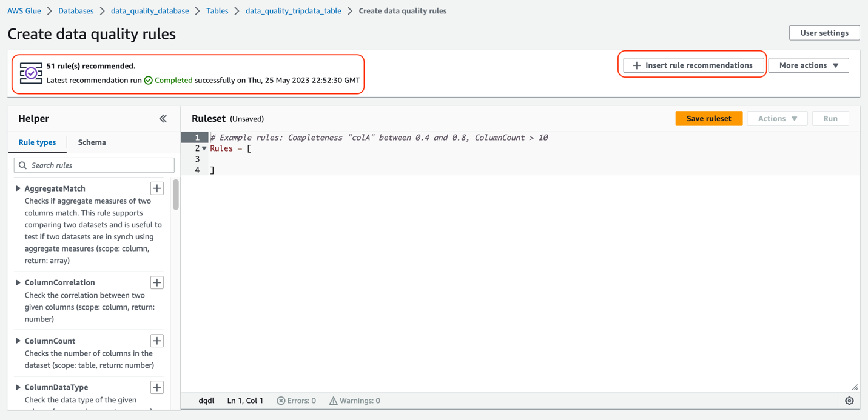Click the (Unsaved) ruleset label
Viewport: 868px width, 420px height.
[x=247, y=119]
